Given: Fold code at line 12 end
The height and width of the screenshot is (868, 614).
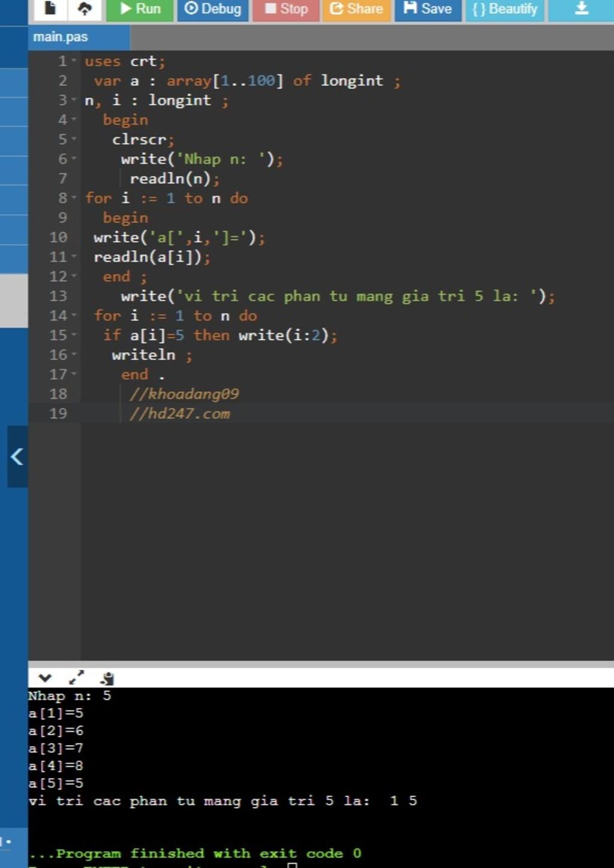Looking at the screenshot, I should [74, 277].
